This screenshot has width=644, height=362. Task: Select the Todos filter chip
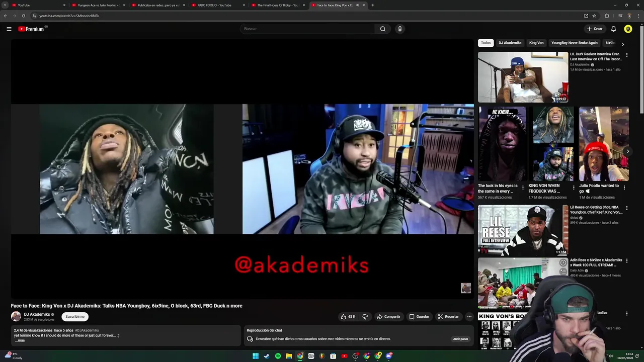point(486,43)
